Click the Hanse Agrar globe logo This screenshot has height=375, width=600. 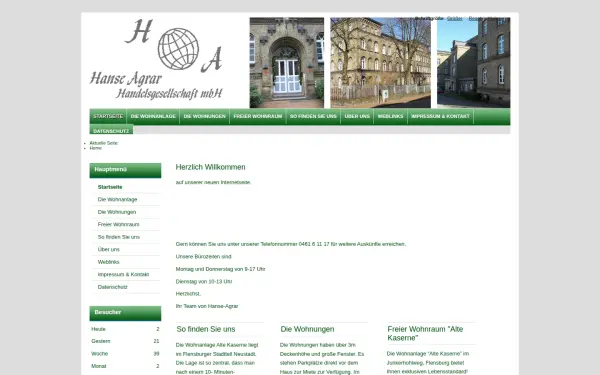click(178, 49)
